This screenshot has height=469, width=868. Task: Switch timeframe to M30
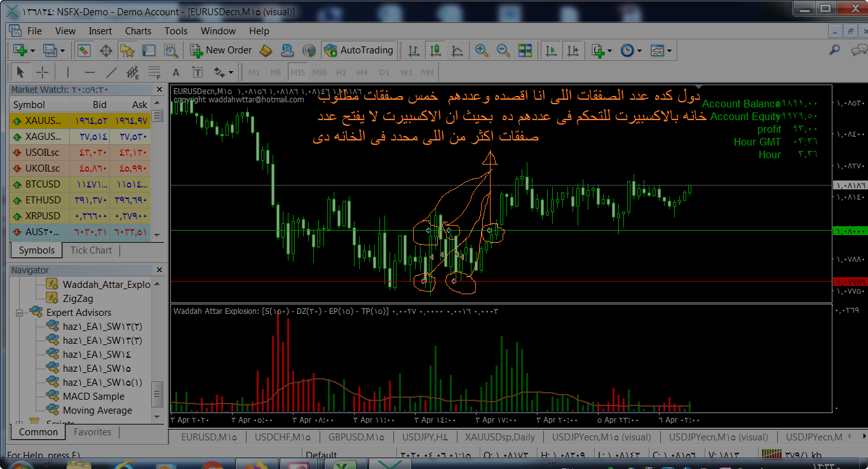pyautogui.click(x=319, y=72)
